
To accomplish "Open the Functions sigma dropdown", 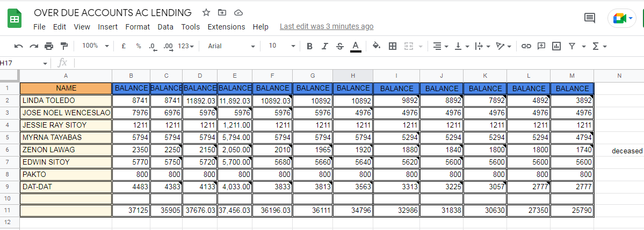I will pyautogui.click(x=599, y=46).
